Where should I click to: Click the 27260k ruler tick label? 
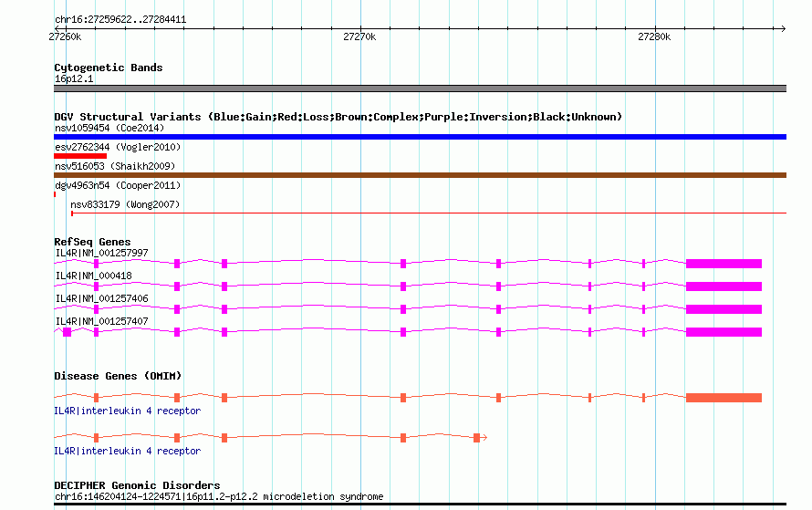point(65,36)
